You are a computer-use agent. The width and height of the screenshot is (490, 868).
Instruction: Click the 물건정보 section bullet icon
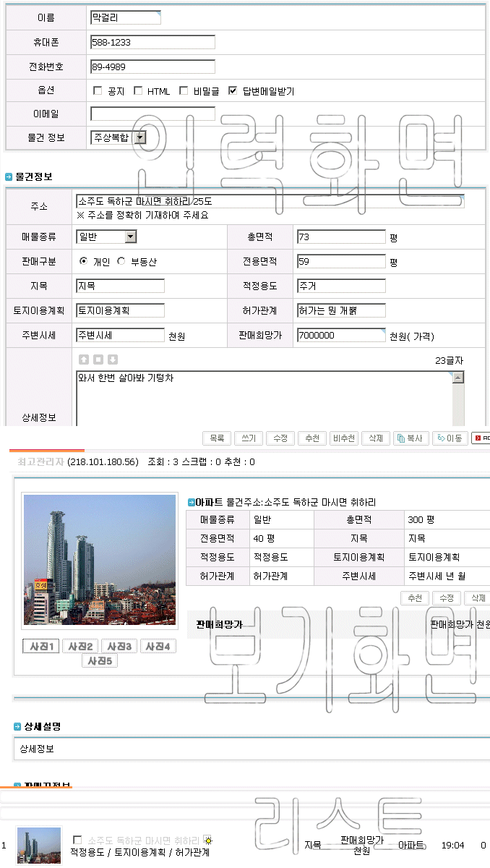(x=9, y=176)
